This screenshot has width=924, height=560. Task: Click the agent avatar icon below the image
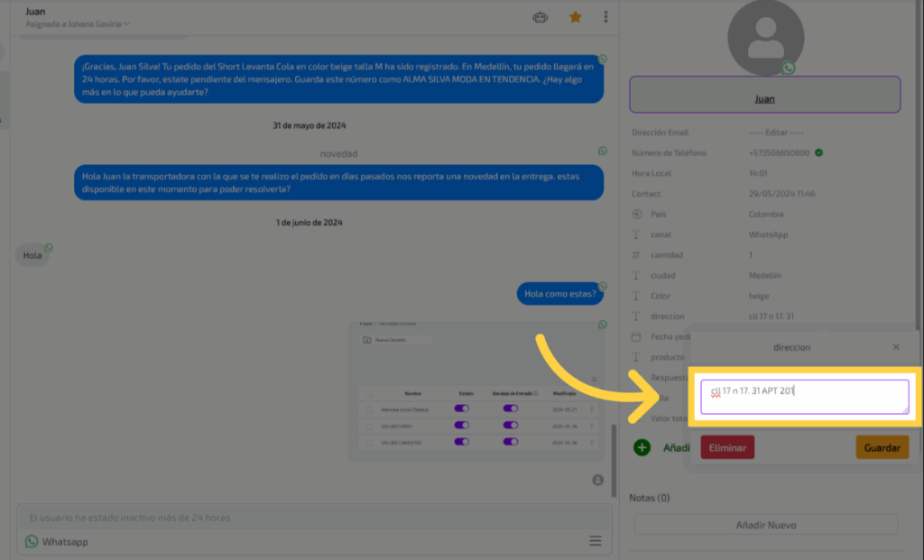(x=597, y=480)
